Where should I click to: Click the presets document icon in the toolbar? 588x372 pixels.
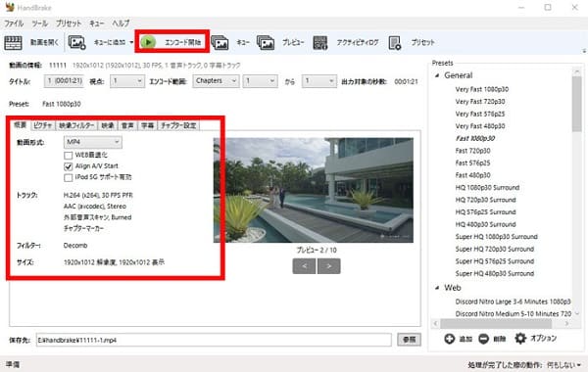click(395, 43)
